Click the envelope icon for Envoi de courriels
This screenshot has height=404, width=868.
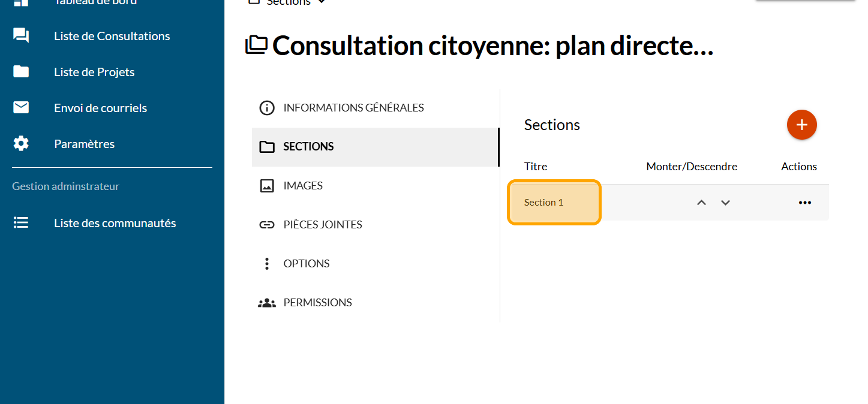21,108
